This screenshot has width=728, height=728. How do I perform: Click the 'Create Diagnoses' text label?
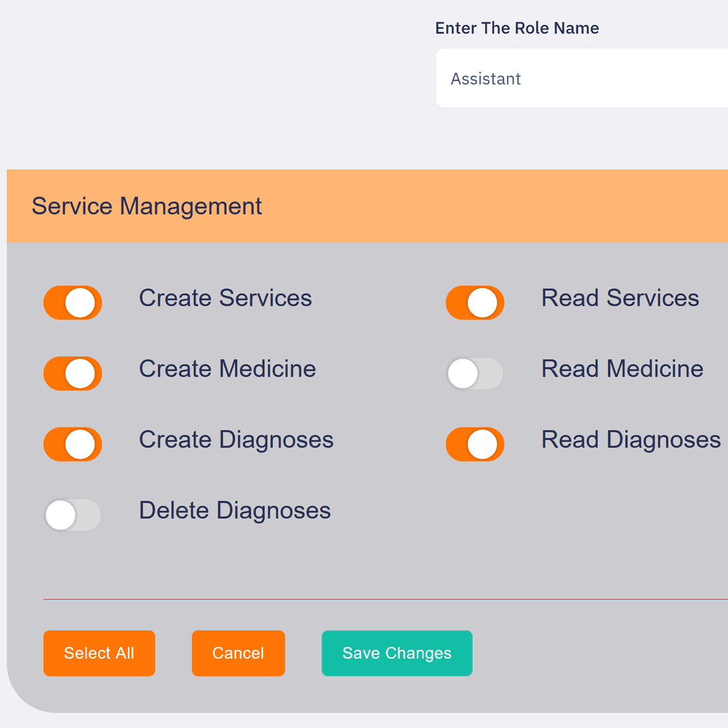[236, 439]
